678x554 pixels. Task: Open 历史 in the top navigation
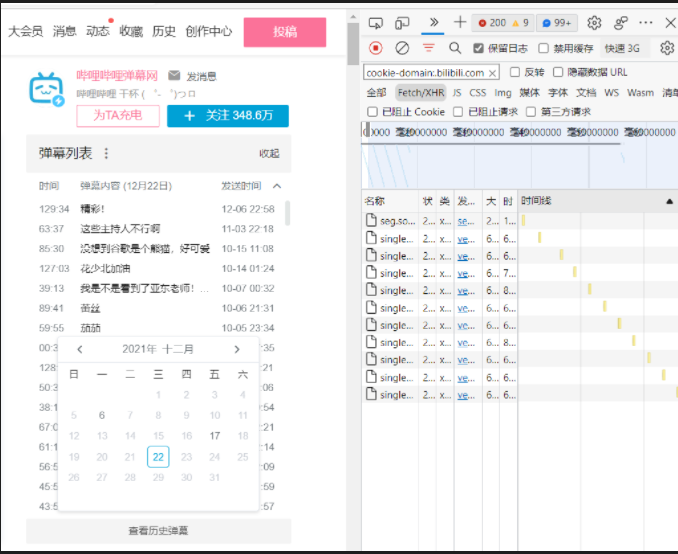[164, 31]
